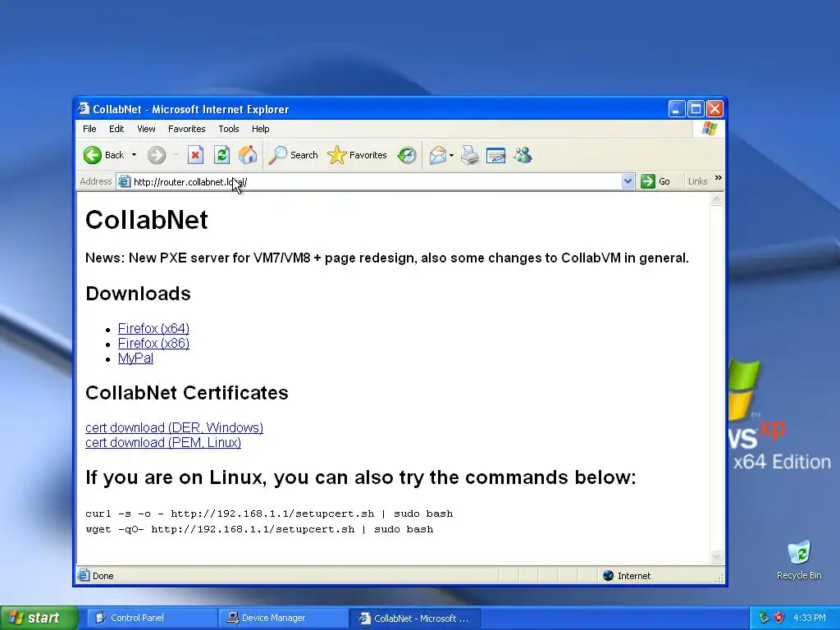Switch to Device Manager taskbar button
This screenshot has height=630, width=840.
pos(283,619)
